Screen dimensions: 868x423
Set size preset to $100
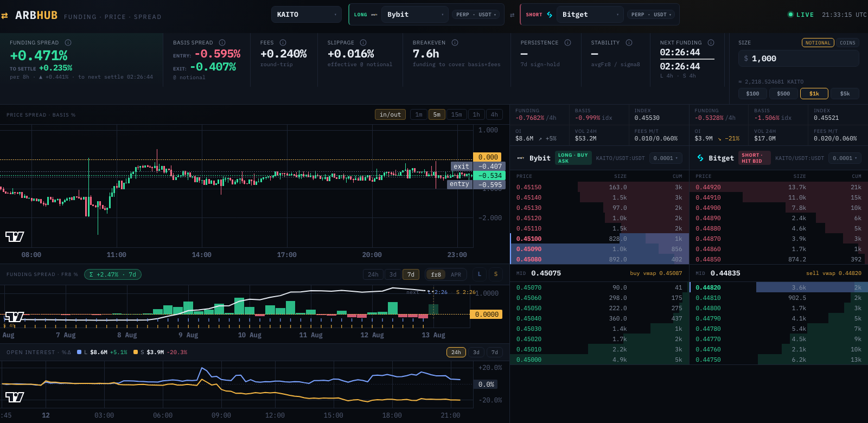point(753,93)
